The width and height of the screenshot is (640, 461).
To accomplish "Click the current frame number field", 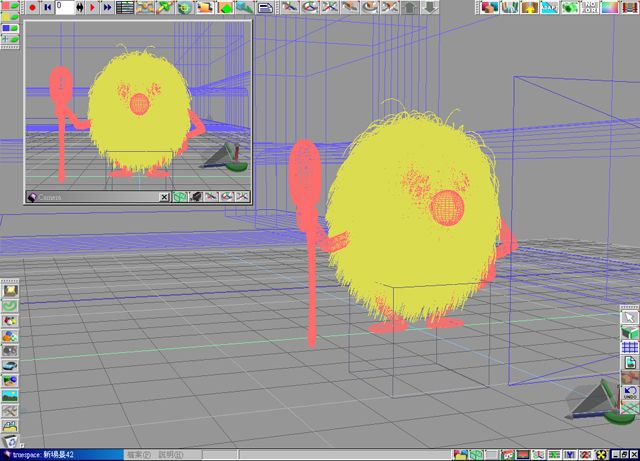I will coord(64,7).
